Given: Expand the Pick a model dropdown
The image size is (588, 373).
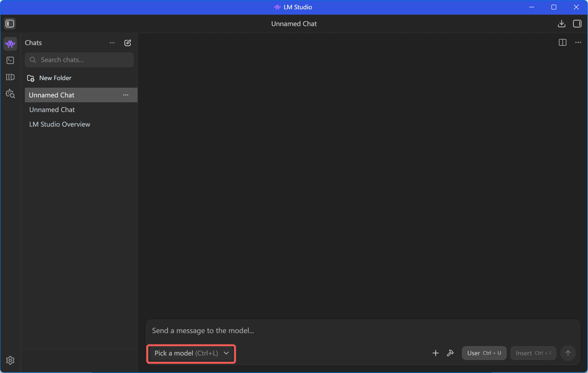Looking at the screenshot, I should tap(191, 353).
